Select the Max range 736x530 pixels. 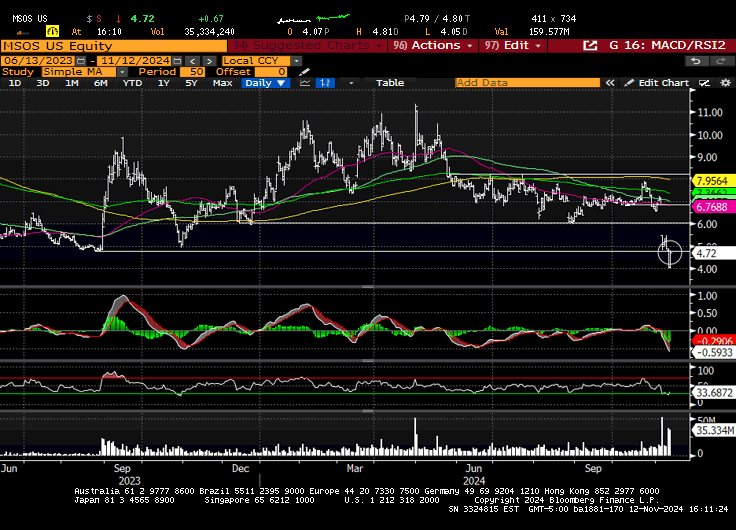(x=222, y=83)
